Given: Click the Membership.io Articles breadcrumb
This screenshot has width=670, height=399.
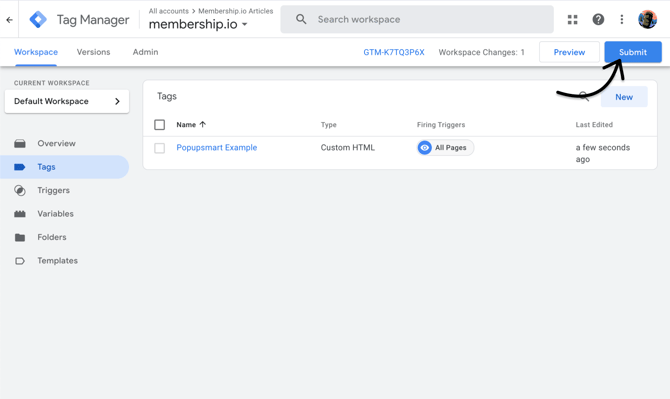Looking at the screenshot, I should click(x=235, y=11).
